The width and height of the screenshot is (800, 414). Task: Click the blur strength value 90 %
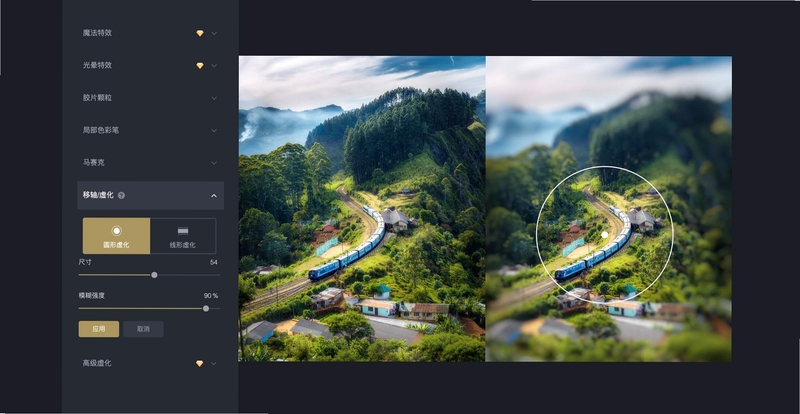pos(211,296)
